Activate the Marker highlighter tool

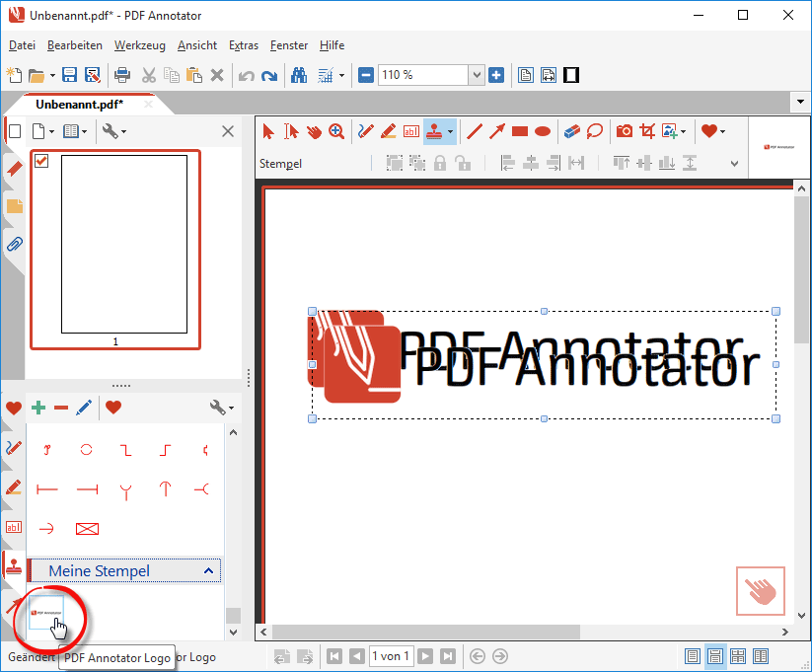388,131
